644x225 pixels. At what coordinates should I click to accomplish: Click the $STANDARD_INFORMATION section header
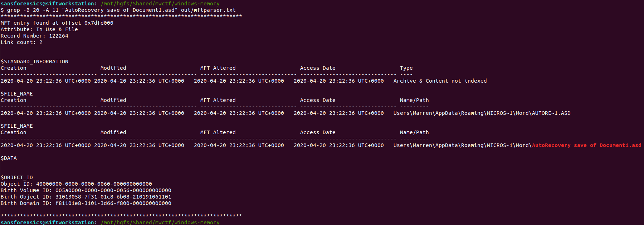[x=34, y=62]
